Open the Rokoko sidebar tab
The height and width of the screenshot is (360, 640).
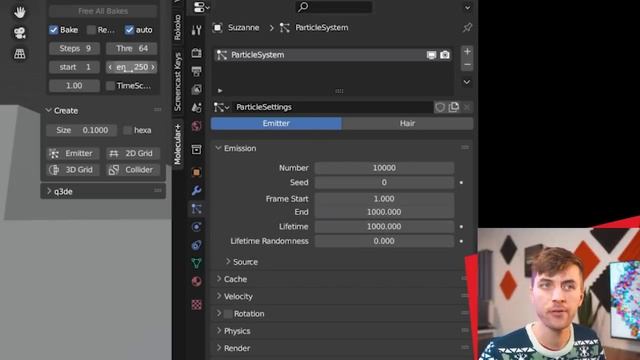(x=178, y=27)
